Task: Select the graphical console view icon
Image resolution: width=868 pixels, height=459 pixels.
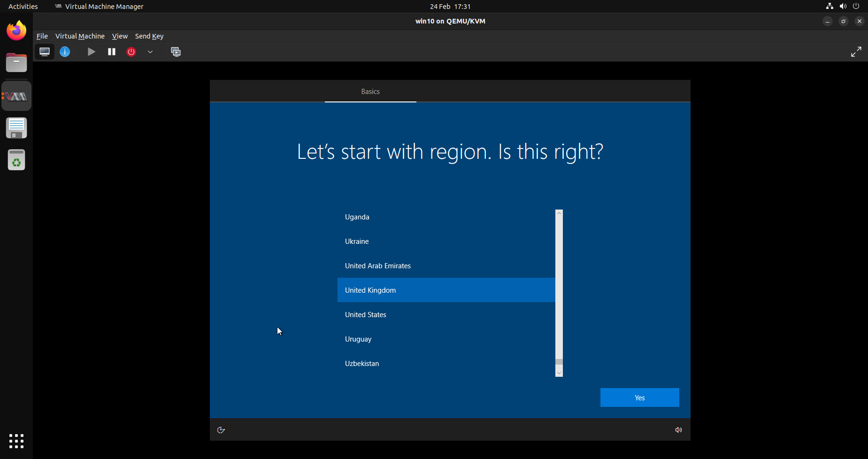Action: click(45, 52)
